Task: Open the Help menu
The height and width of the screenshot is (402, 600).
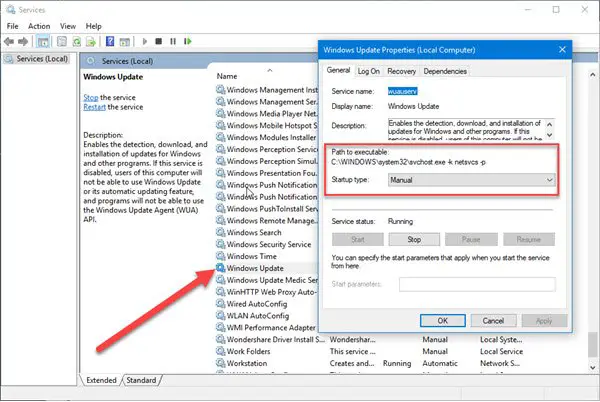Action: tap(93, 26)
